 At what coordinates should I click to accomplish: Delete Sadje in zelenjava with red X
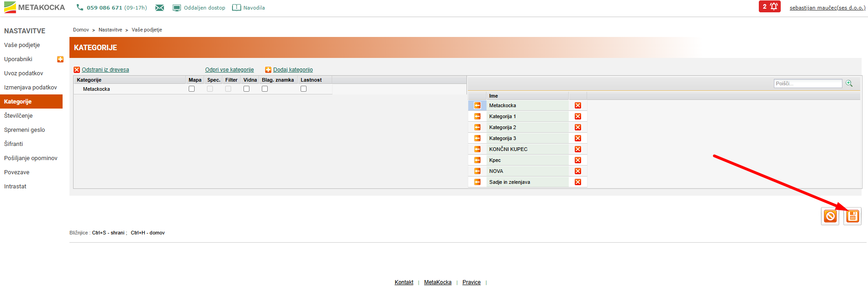coord(578,182)
